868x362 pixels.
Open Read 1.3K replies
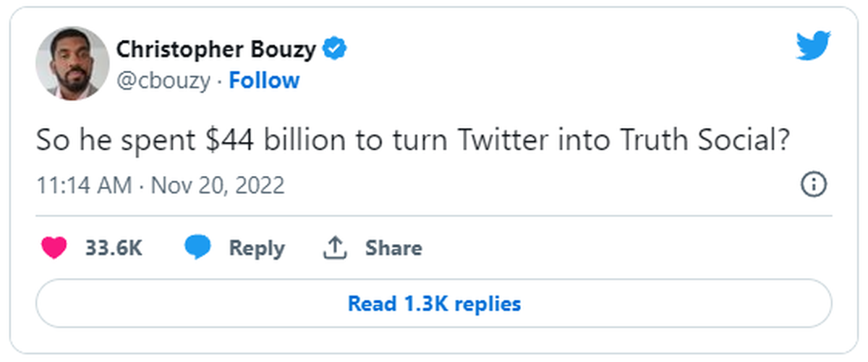click(434, 303)
